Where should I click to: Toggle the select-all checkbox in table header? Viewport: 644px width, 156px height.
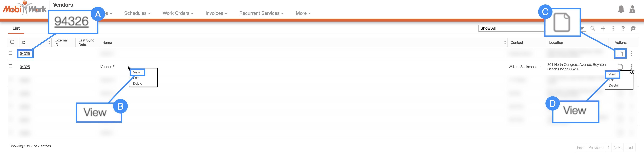click(x=12, y=42)
